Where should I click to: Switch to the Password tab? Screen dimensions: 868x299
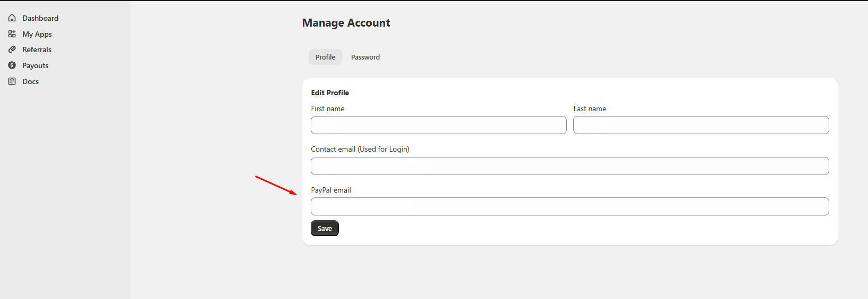pos(365,57)
